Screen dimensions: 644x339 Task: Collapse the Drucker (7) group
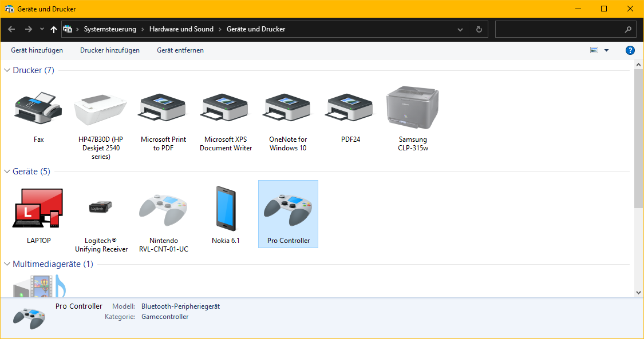pyautogui.click(x=7, y=70)
